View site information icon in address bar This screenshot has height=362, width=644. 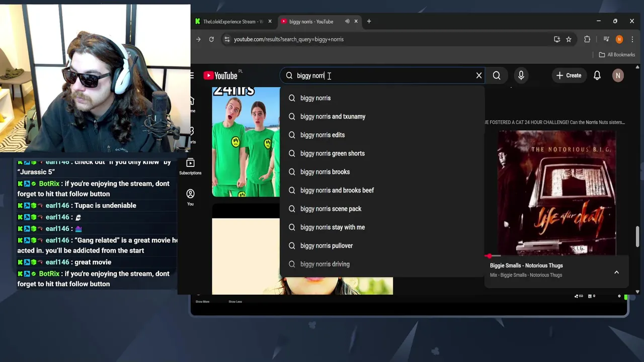(x=227, y=39)
